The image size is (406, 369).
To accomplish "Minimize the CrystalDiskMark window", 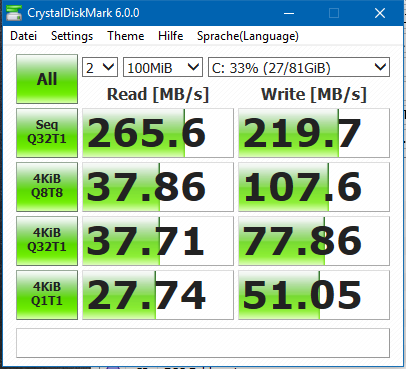I will [289, 13].
